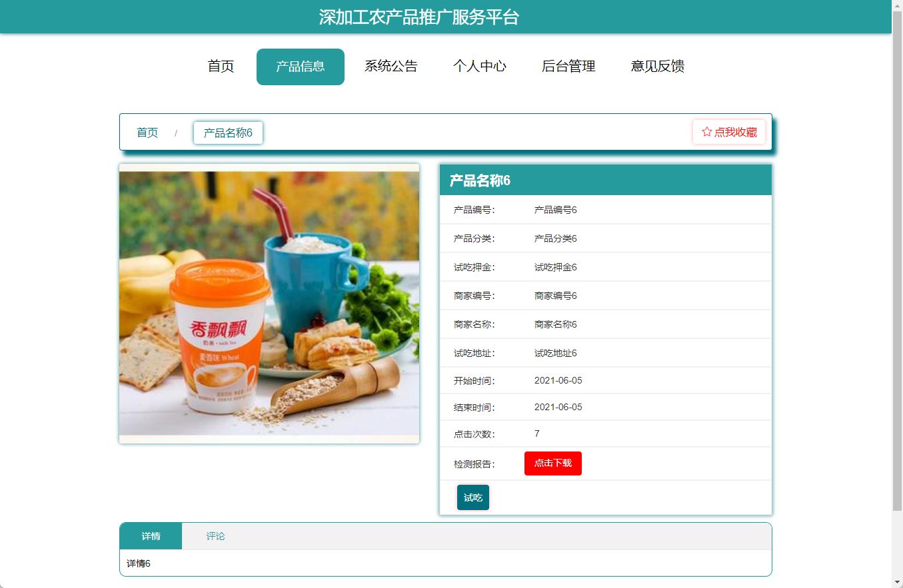Switch to the 评论 tab
This screenshot has width=903, height=588.
click(x=215, y=535)
